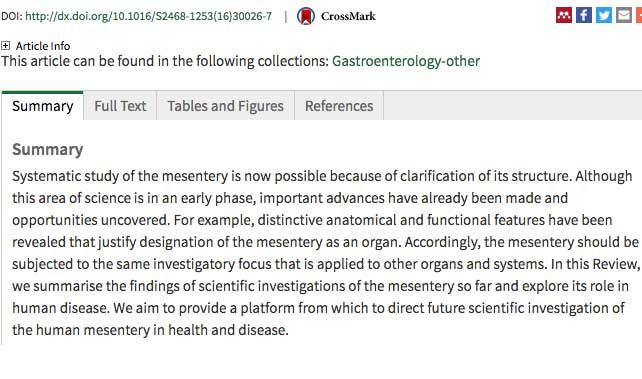Share article via red Mendeley icon

563,16
